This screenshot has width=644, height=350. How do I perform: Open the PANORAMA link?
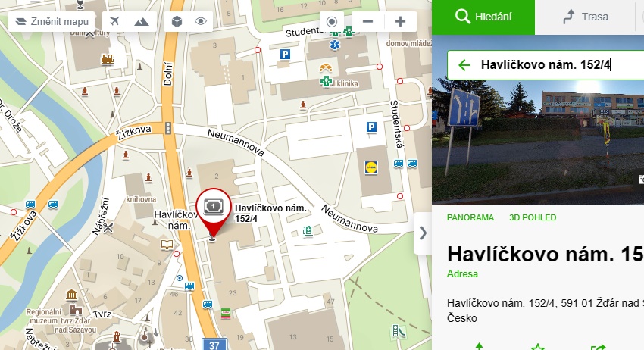(x=470, y=217)
